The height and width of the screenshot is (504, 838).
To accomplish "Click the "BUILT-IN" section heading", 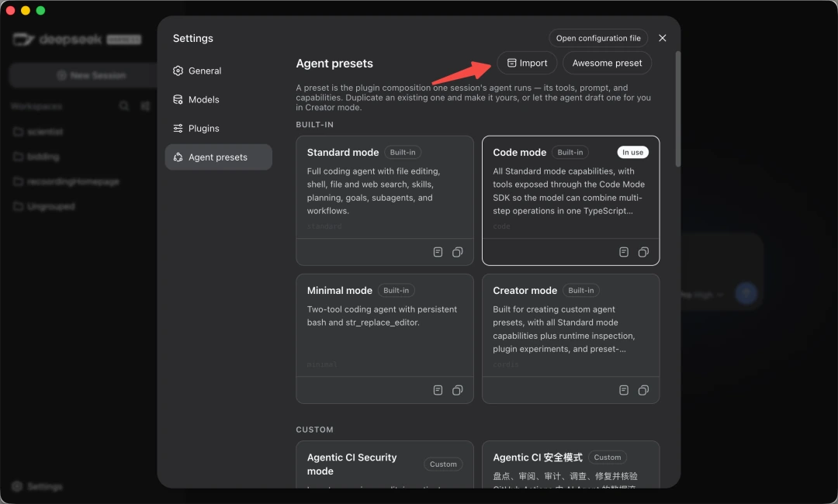I will click(315, 124).
